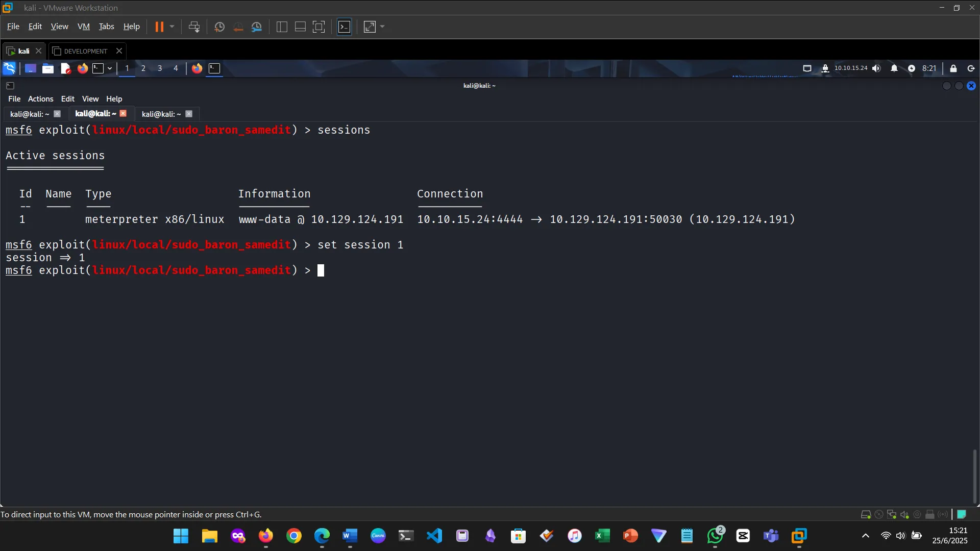This screenshot has height=551, width=980.
Task: Switch to the DEVELOPMENT VM tab
Action: (x=85, y=51)
